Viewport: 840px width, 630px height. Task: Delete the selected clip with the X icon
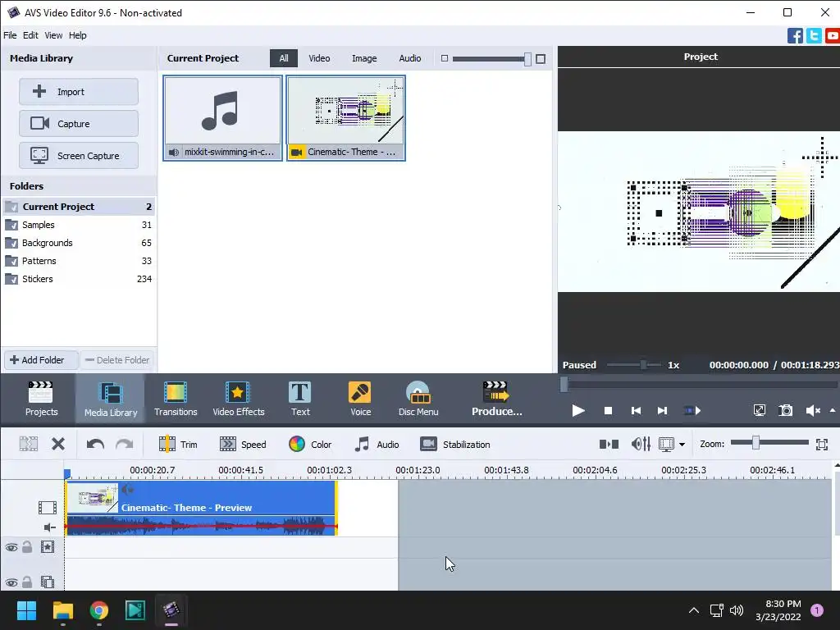[x=58, y=444]
